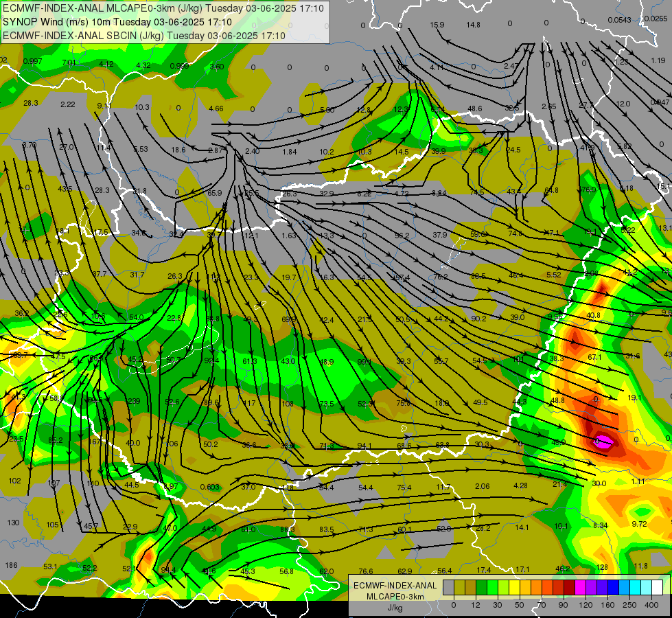Click the map value 8.34
672x618 pixels.
coord(601,525)
